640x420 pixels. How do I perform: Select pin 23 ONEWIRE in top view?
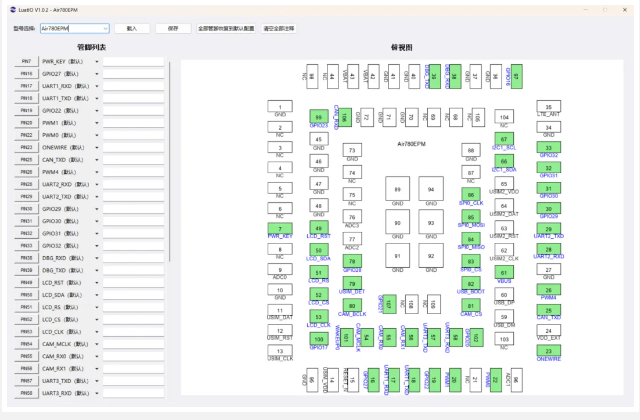click(x=549, y=351)
